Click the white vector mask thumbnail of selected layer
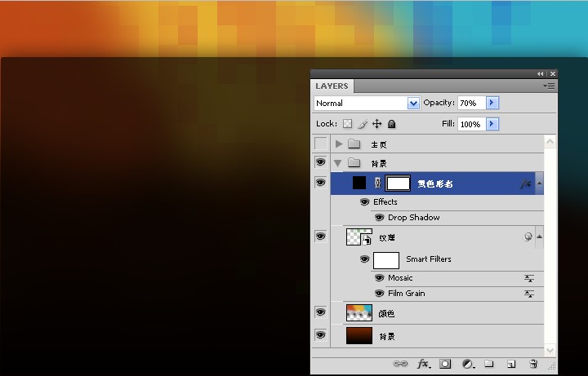Image resolution: width=588 pixels, height=376 pixels. (x=398, y=184)
